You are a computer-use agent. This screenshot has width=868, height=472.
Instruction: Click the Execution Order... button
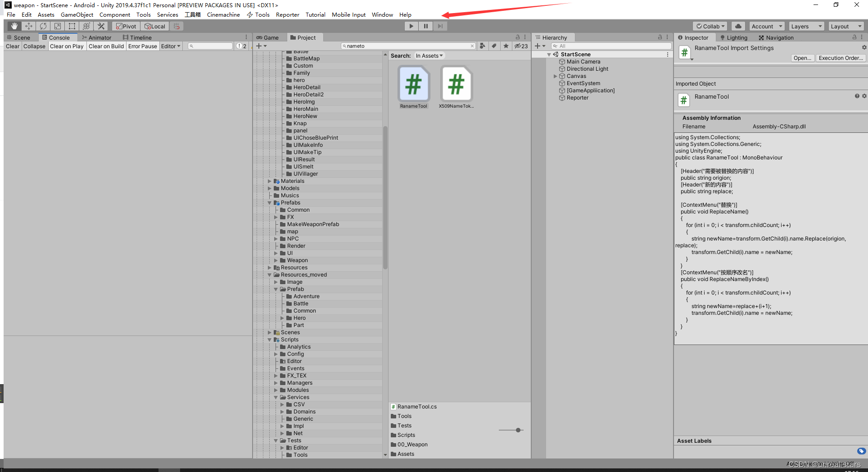pyautogui.click(x=841, y=58)
